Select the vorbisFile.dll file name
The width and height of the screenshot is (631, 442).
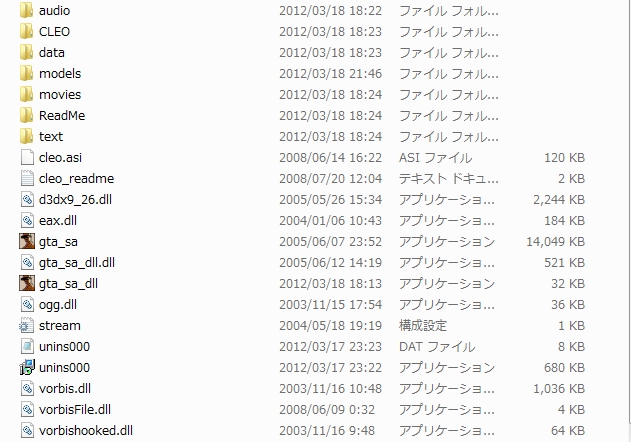[75, 409]
